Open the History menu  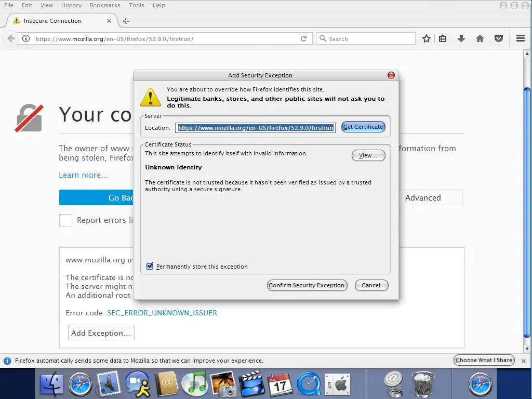point(71,5)
